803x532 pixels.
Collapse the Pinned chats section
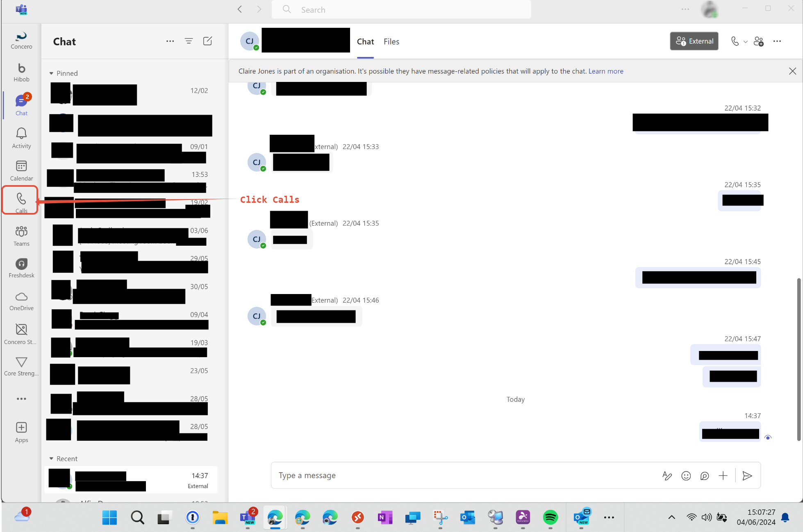(x=51, y=73)
